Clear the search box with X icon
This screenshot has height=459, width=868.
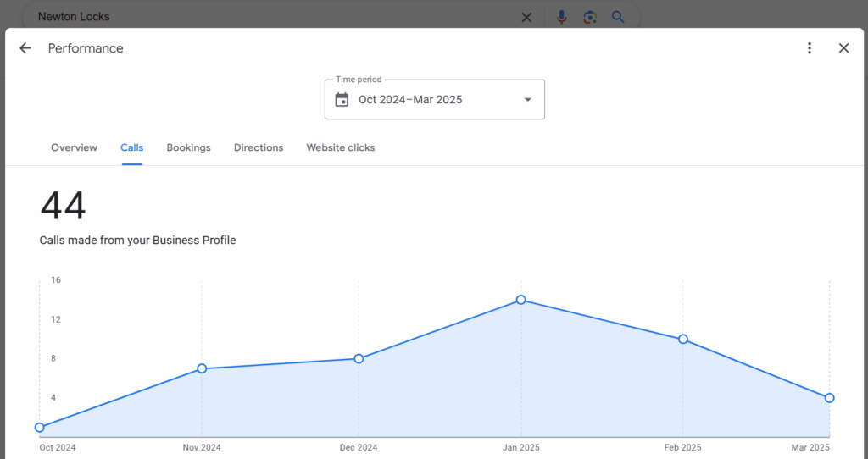pyautogui.click(x=526, y=17)
